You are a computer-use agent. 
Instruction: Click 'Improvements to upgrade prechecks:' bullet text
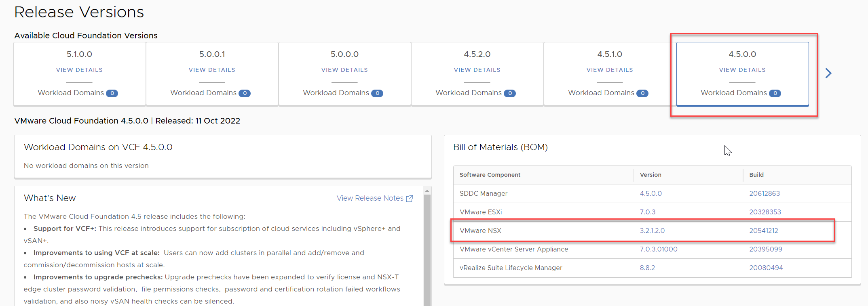tap(98, 277)
